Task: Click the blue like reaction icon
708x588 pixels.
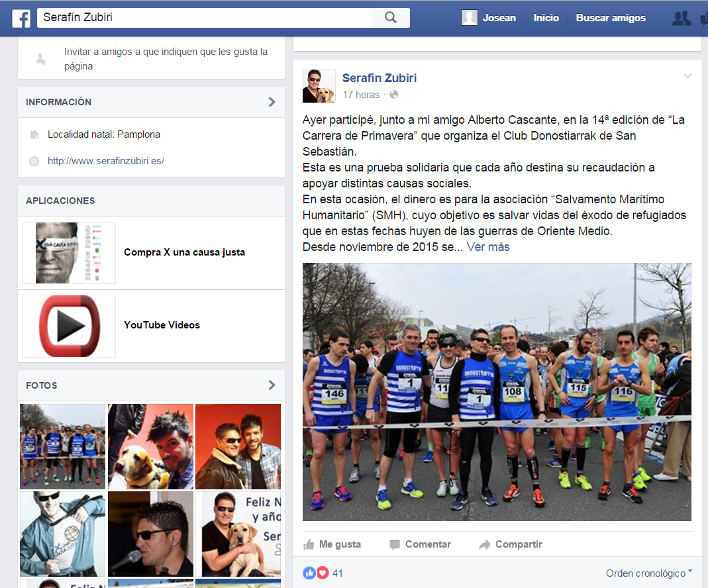Action: 309,573
